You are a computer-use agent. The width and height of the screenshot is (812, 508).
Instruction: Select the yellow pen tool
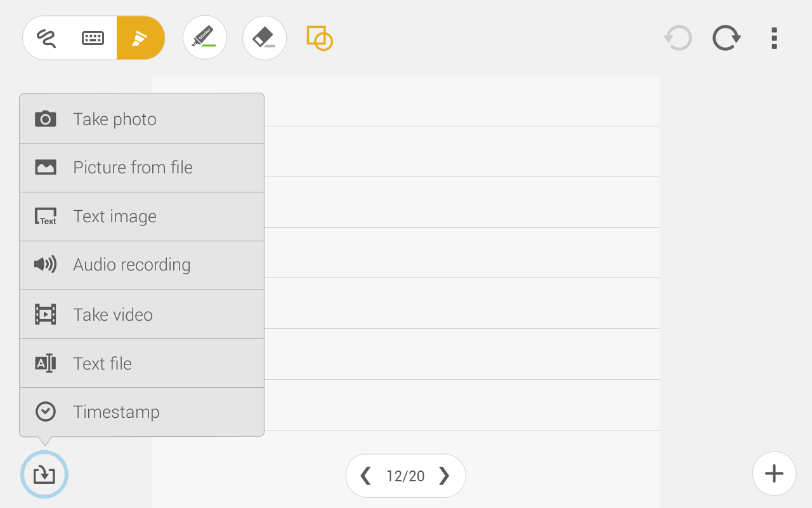click(140, 37)
